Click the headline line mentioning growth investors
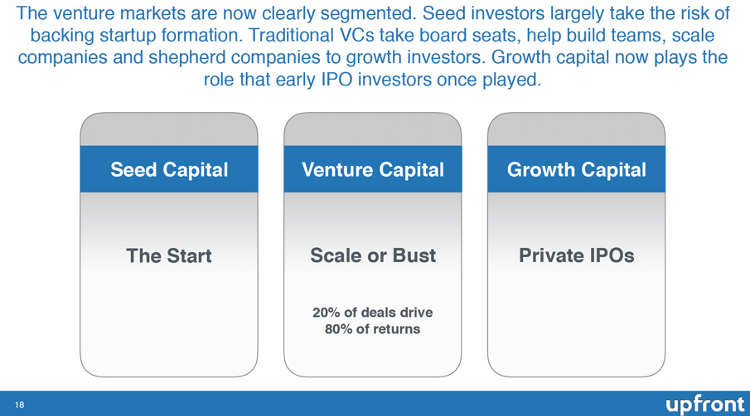The width and height of the screenshot is (750, 416). [x=373, y=57]
